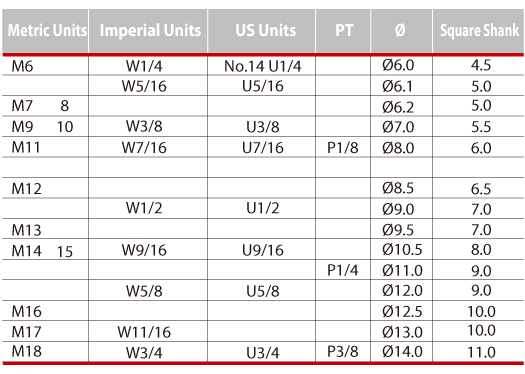Select the Ø12.5 diameter cell
525x374 pixels.
coord(402,311)
